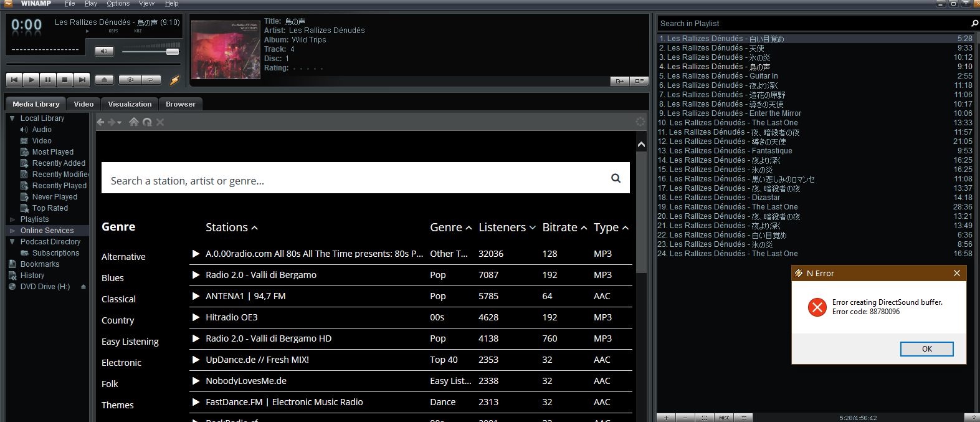Click the browser Home icon
980x422 pixels.
point(133,122)
